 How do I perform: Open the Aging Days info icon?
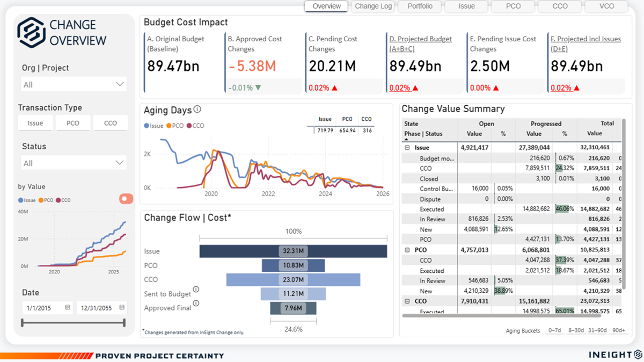(197, 110)
